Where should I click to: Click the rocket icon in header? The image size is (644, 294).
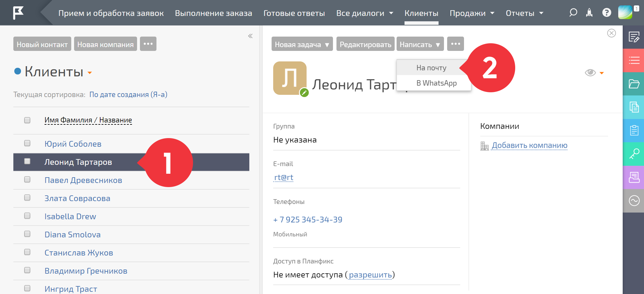[x=589, y=13]
